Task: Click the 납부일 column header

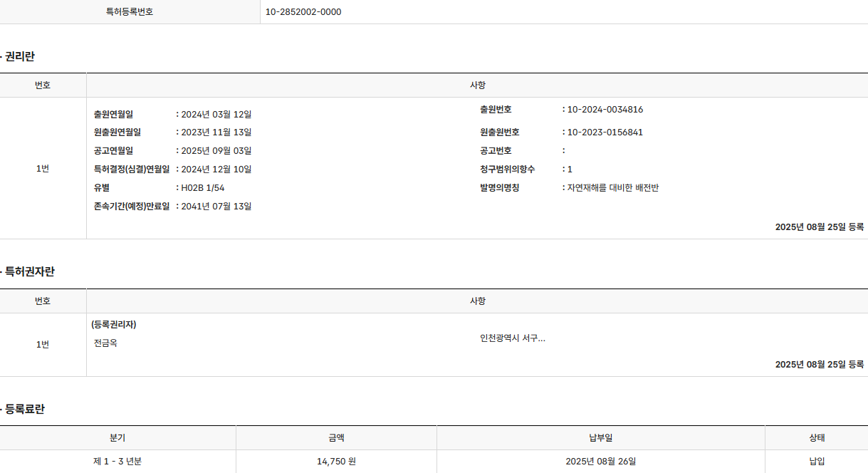Action: [x=600, y=438]
